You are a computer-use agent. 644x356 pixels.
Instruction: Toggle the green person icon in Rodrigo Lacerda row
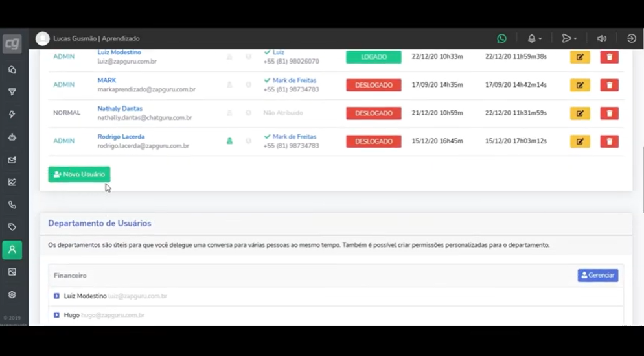point(229,141)
